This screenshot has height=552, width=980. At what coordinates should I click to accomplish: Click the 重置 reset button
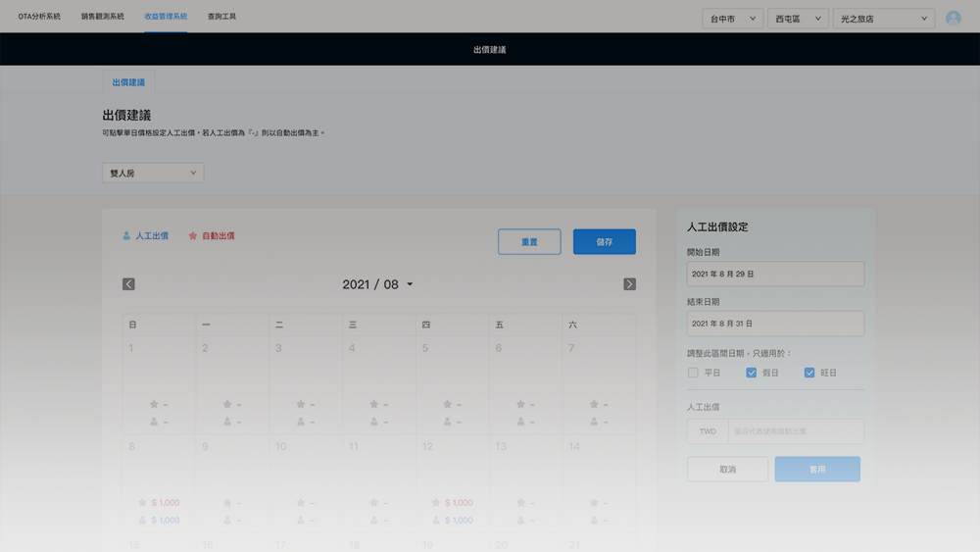pos(529,242)
